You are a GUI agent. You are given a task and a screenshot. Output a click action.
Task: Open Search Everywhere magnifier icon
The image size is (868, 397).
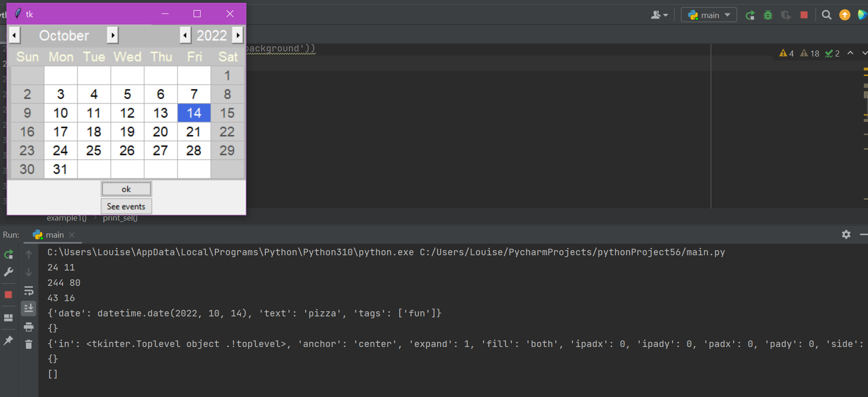[826, 15]
